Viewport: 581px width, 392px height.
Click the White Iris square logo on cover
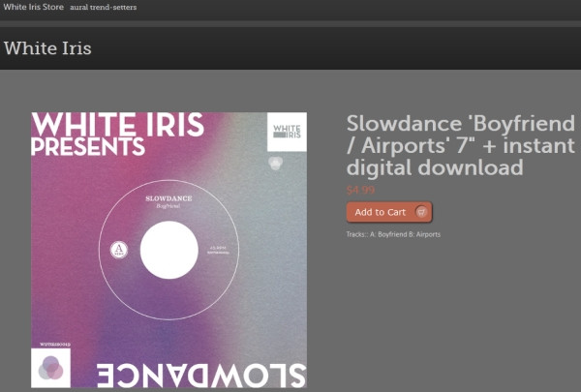coord(286,132)
